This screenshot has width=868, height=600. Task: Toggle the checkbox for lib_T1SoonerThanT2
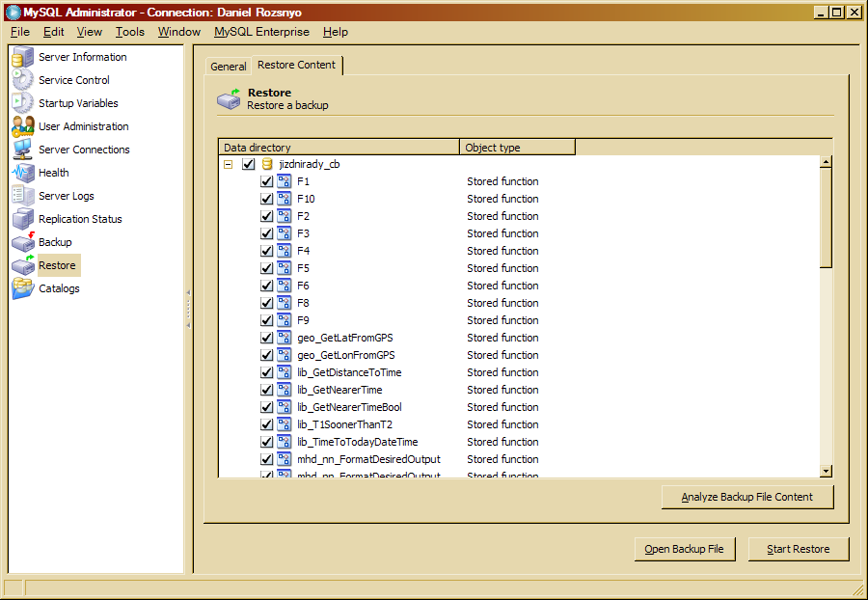[x=266, y=424]
